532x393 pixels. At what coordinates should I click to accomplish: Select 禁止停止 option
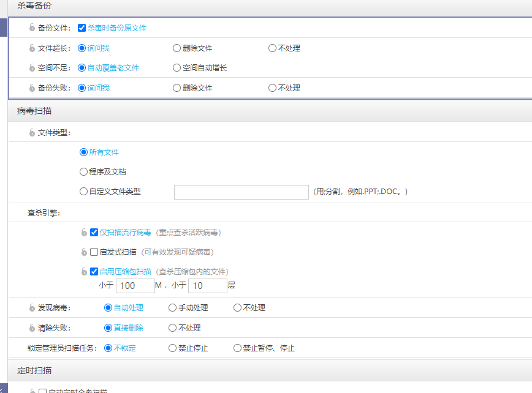coord(172,348)
